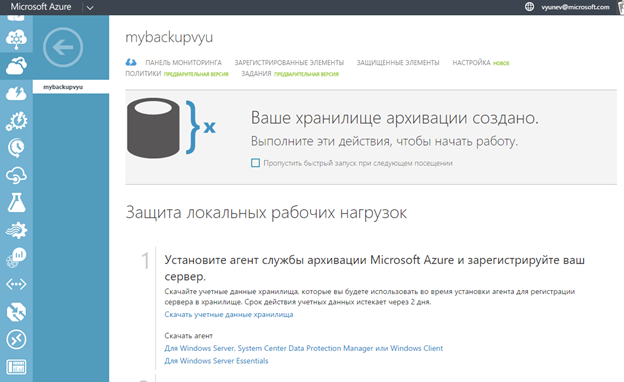Open the Networks arrows-and-dots sidebar icon
The image size is (624, 382).
coord(16,284)
